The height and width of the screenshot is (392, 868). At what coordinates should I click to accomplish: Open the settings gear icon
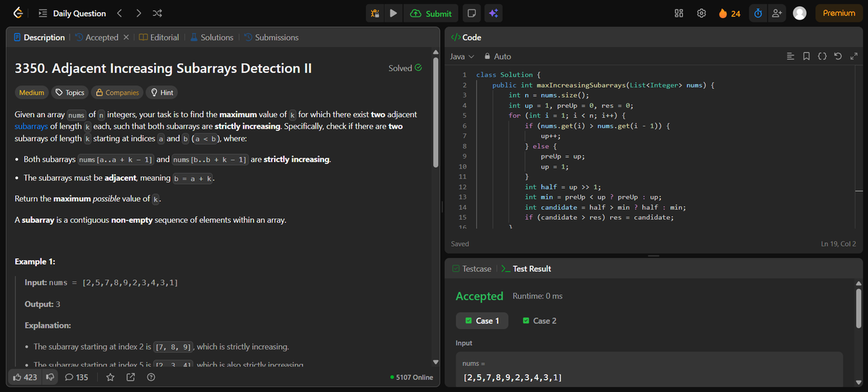pos(701,13)
